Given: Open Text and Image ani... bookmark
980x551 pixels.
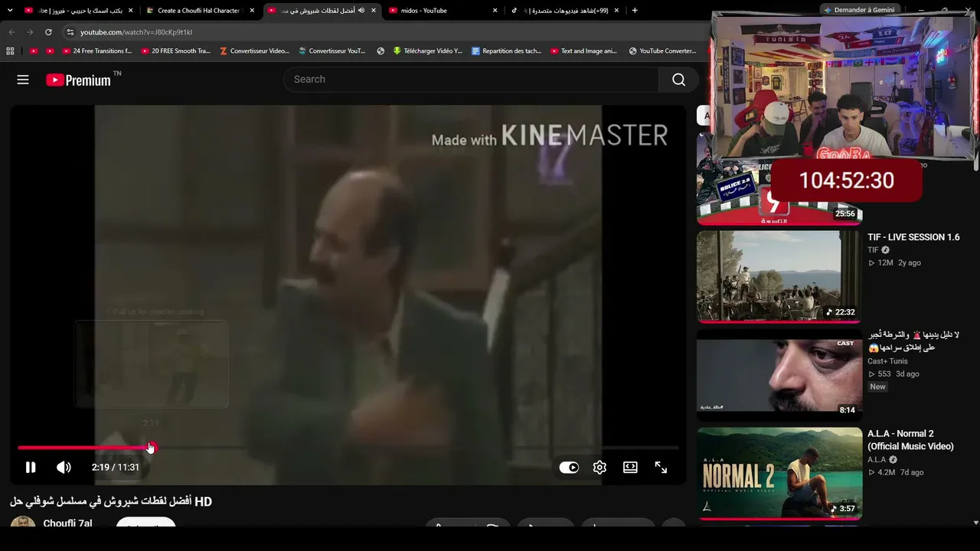Looking at the screenshot, I should point(583,51).
